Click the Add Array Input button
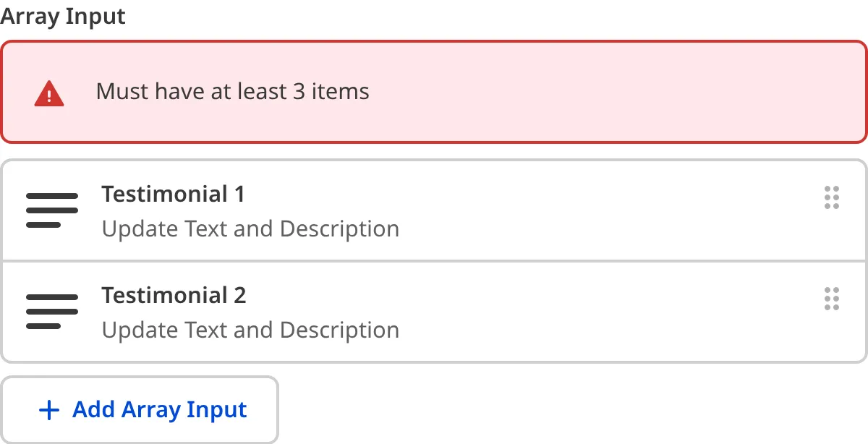The image size is (868, 444). 140,409
